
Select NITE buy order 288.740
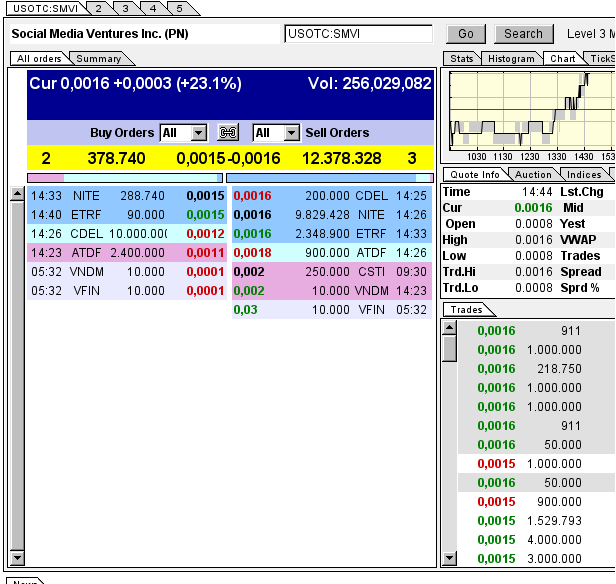127,196
